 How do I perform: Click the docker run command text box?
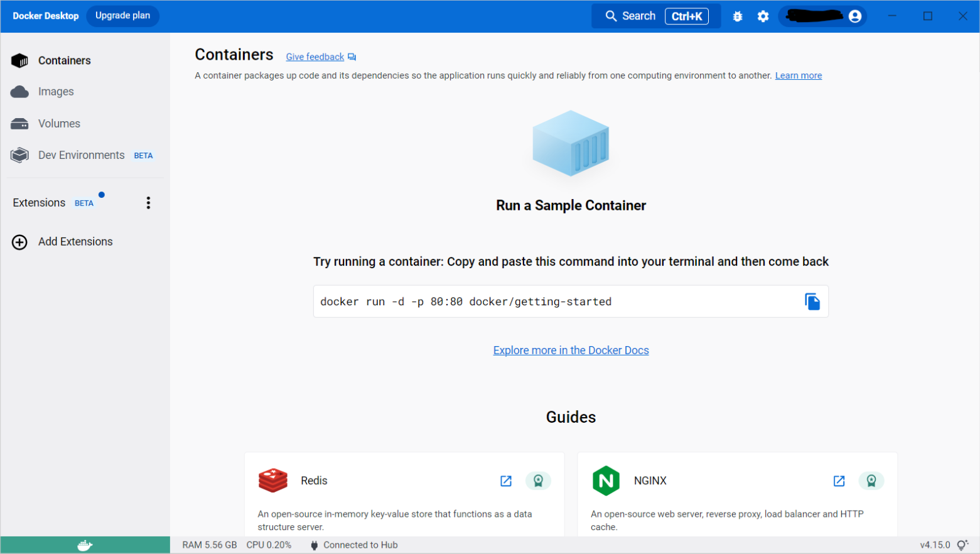point(571,301)
